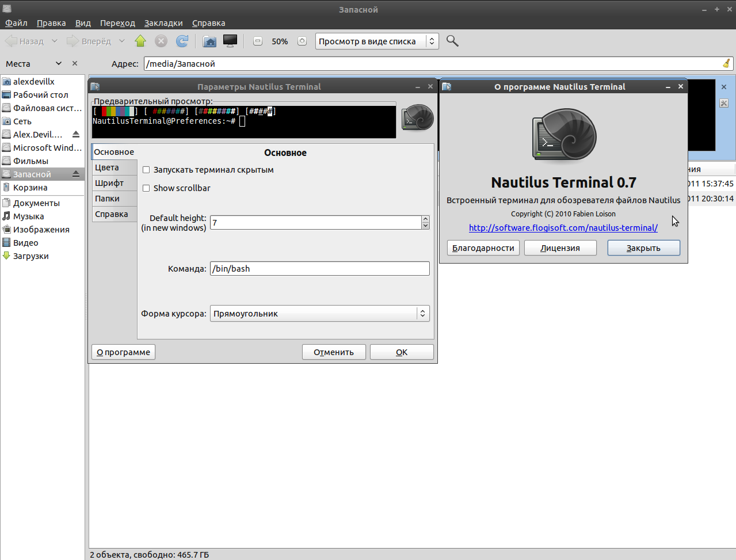
Task: Open Back history dropdown arrow
Action: pos(55,41)
